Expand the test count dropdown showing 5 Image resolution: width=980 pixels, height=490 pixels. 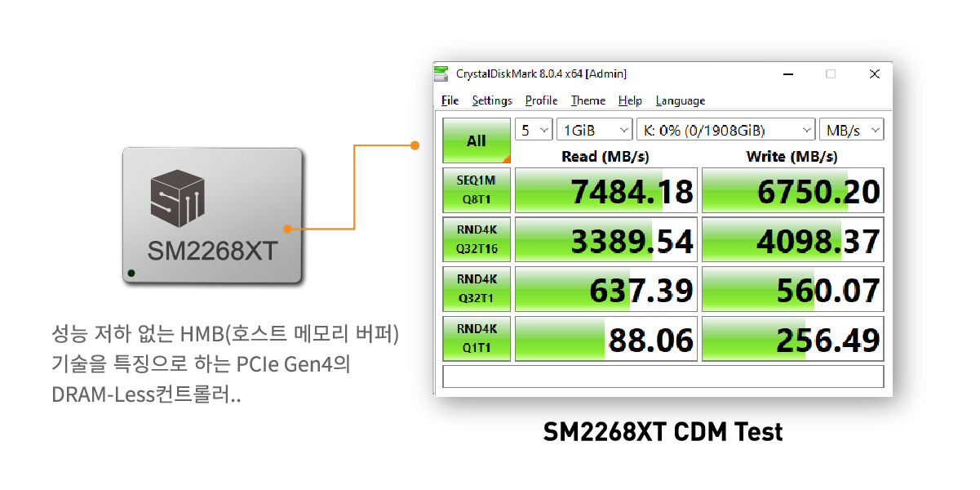(534, 130)
